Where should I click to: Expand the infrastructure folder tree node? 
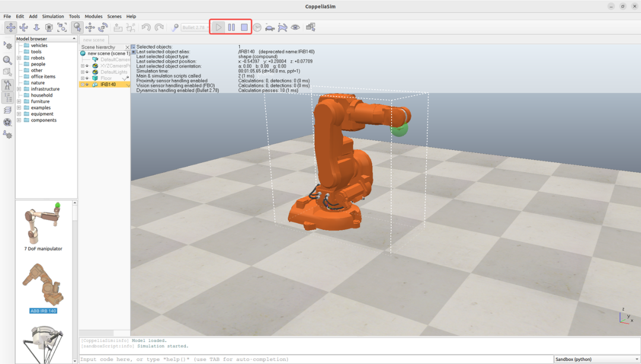point(19,89)
